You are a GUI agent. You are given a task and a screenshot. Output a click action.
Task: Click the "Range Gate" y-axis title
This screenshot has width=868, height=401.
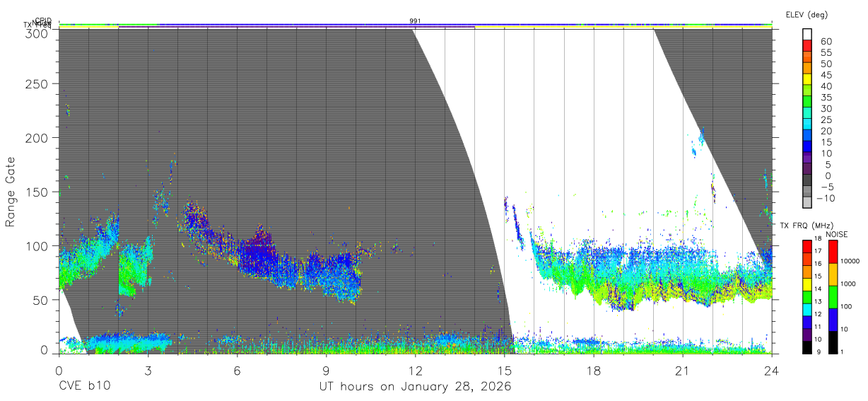pos(11,191)
